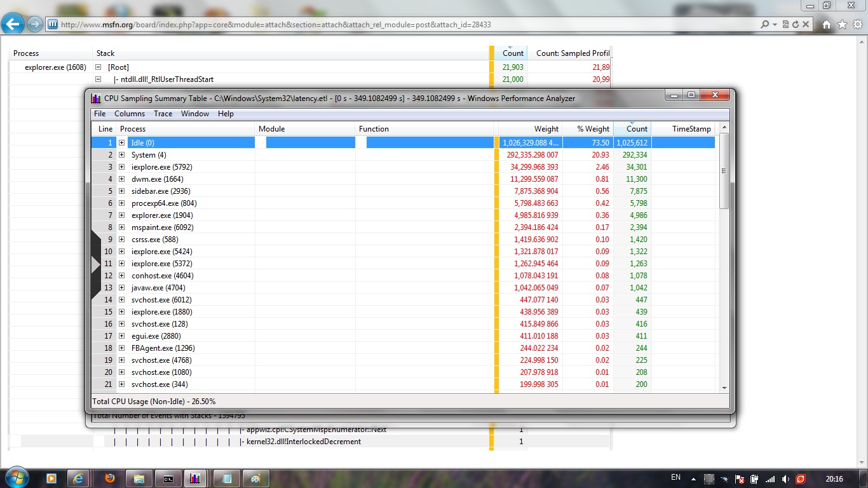
Task: Switch to Internet Explorer taskbar button
Action: coord(79,478)
